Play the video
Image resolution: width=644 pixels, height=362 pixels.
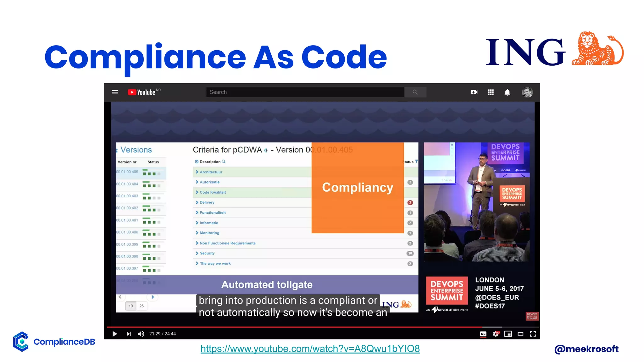click(x=115, y=334)
